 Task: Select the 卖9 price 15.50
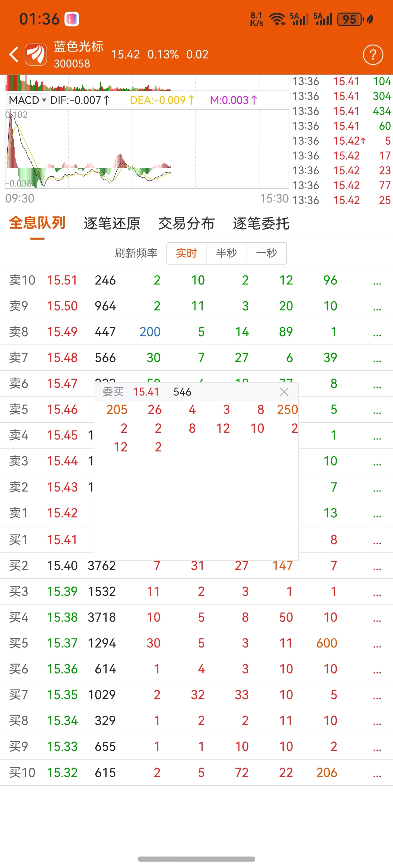point(62,306)
